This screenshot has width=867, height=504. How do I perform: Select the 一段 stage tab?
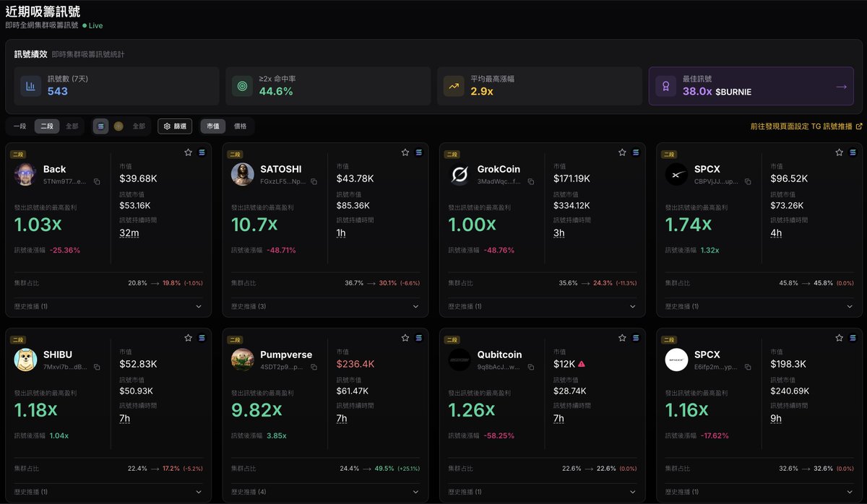[x=20, y=126]
